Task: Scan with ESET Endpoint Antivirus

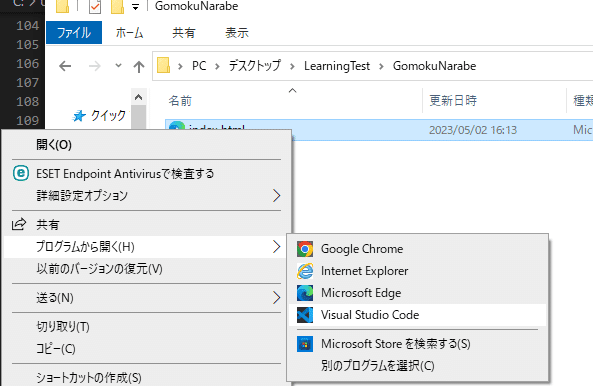Action: (144, 174)
